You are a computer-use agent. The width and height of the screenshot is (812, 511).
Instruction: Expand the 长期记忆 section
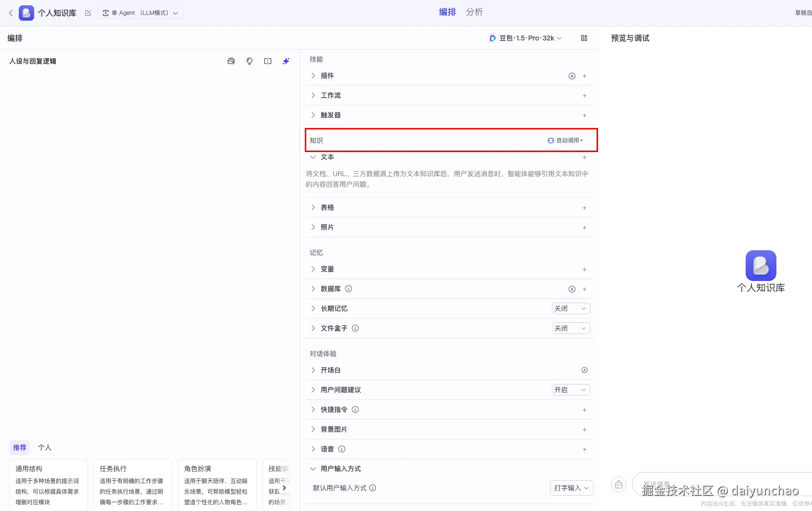[x=313, y=308]
